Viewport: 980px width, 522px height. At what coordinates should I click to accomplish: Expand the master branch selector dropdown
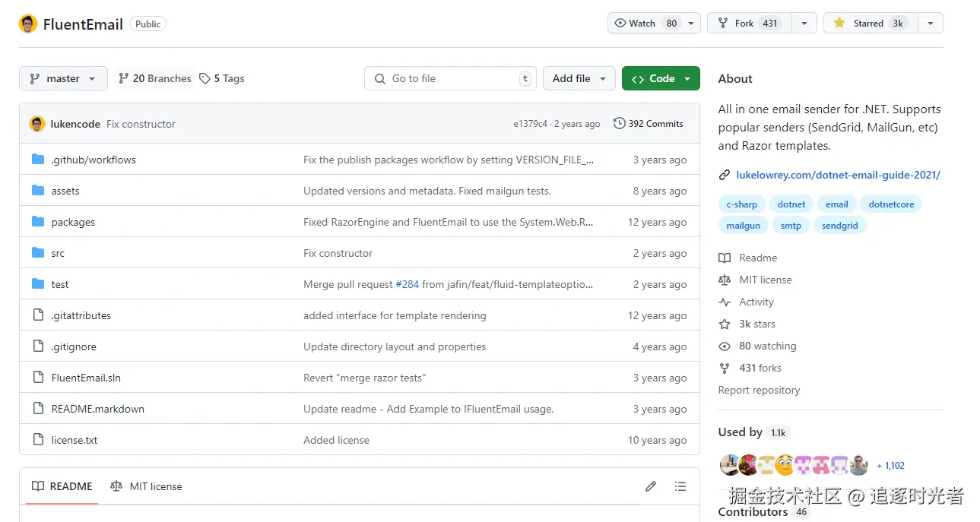(x=63, y=78)
